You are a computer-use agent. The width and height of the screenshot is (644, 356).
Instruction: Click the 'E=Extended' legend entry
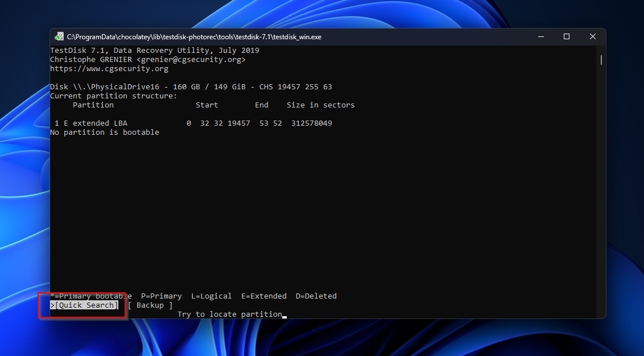pyautogui.click(x=264, y=296)
